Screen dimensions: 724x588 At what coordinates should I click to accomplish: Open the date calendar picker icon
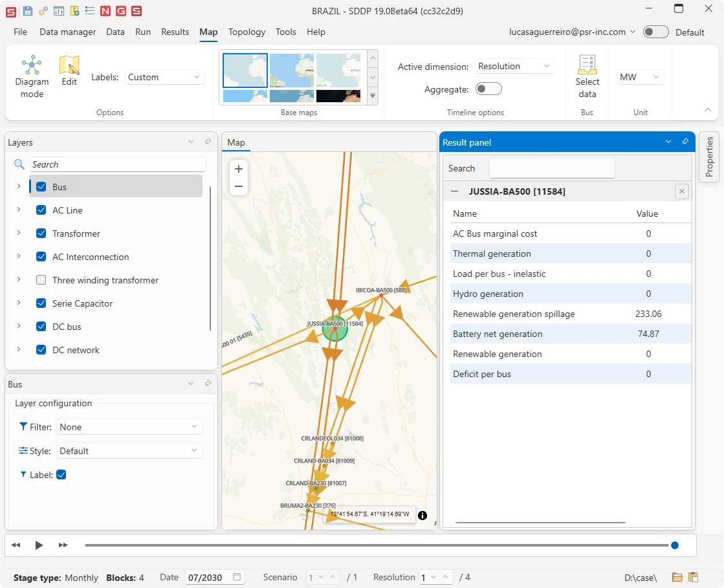tap(237, 577)
